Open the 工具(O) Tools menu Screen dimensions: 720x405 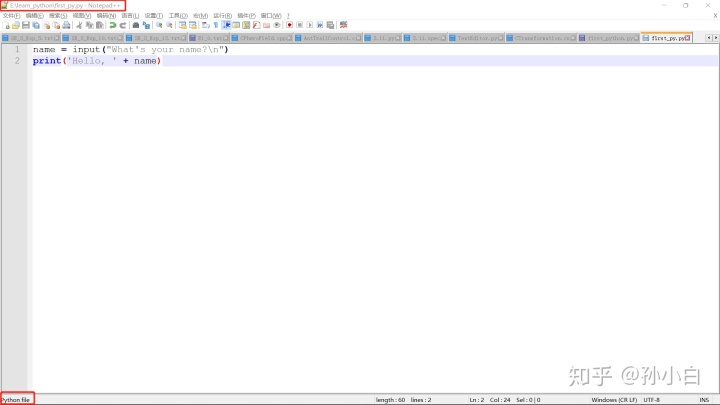tap(178, 16)
